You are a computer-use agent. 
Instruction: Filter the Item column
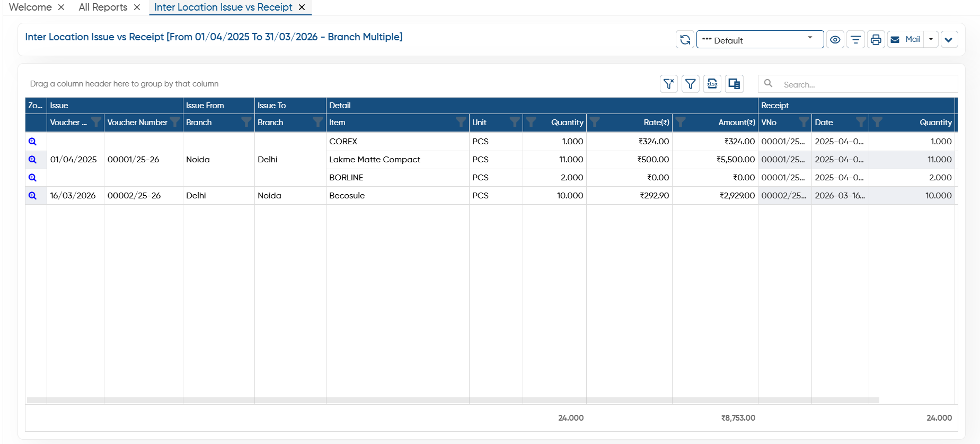(461, 123)
